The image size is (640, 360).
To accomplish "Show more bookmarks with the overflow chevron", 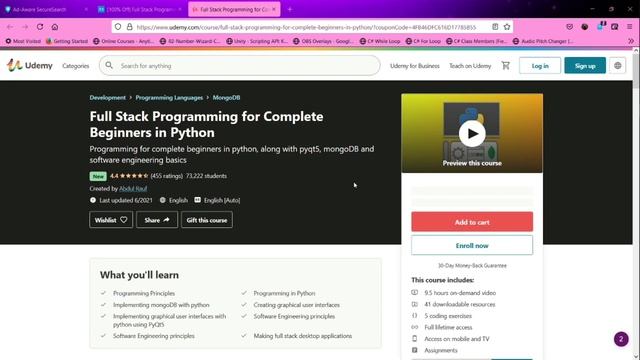I will click(631, 41).
